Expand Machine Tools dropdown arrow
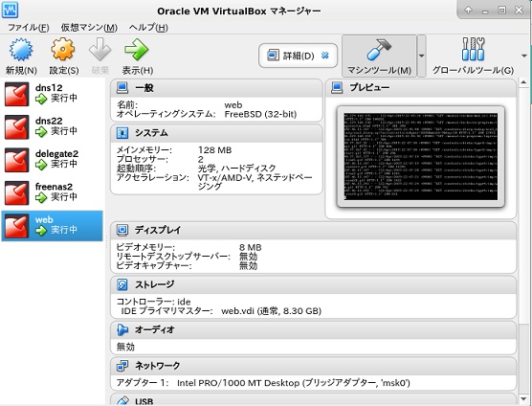The height and width of the screenshot is (406, 532). (421, 56)
